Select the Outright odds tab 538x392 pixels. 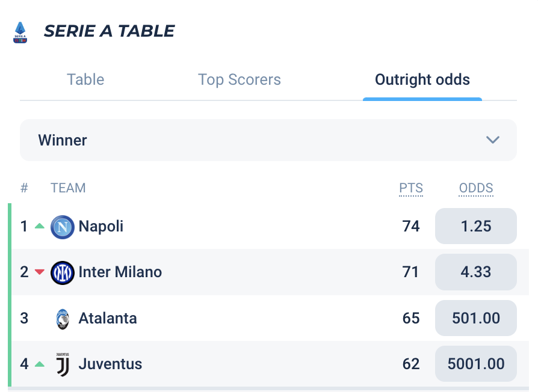422,79
